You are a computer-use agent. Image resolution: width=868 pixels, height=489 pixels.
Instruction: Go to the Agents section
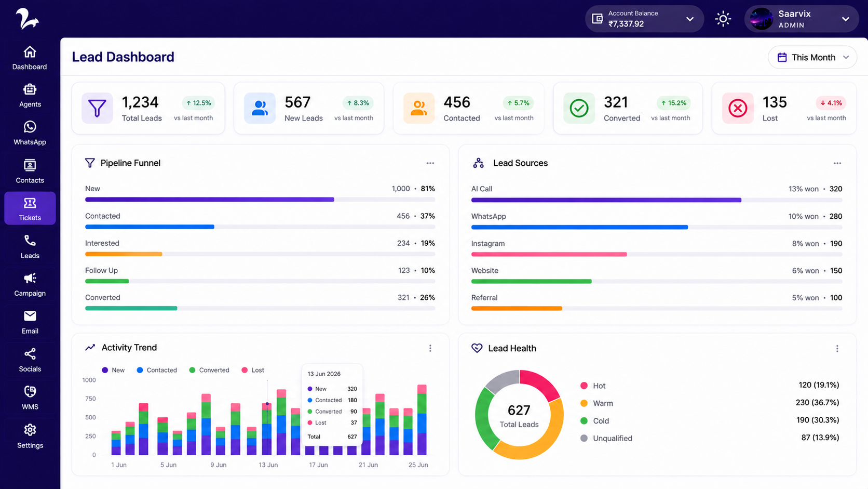[x=30, y=96]
